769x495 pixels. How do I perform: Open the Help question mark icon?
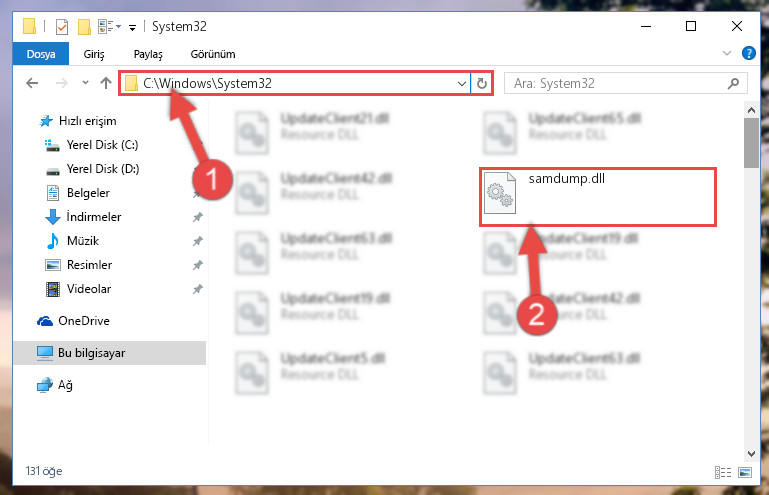[x=748, y=53]
